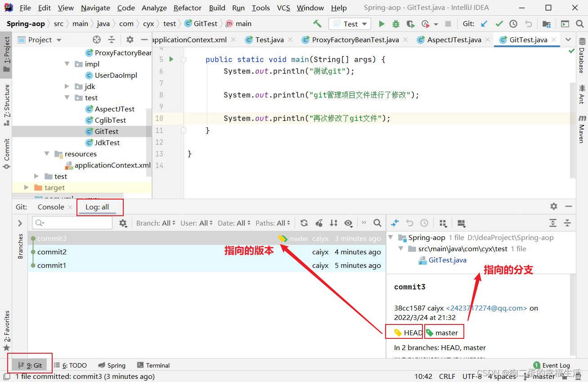Toggle IntelliSort in the Git log toolbar
Screen dimensions: 588x382
pos(333,223)
